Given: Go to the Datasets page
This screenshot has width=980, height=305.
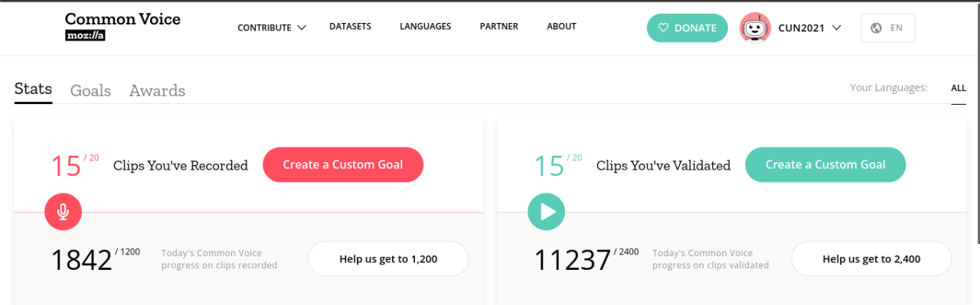Looking at the screenshot, I should [350, 27].
